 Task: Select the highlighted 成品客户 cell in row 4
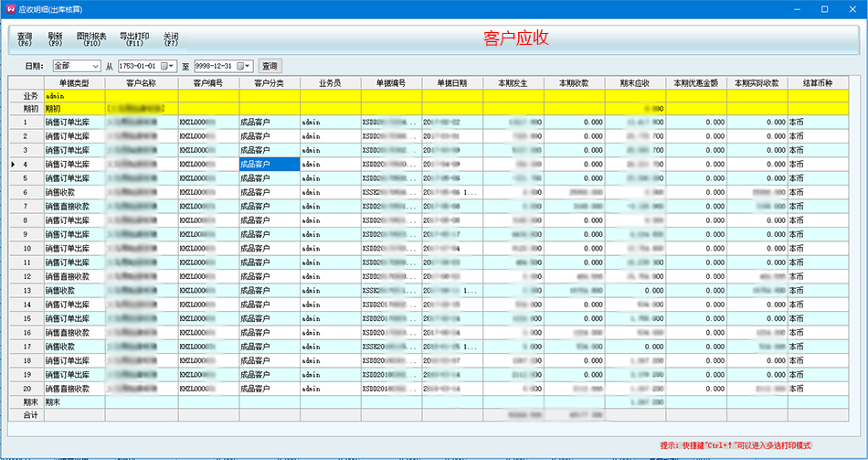(270, 164)
